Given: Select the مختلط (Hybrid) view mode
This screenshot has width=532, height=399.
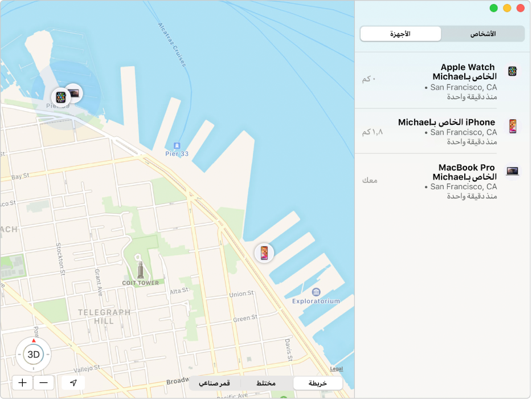Looking at the screenshot, I should click(x=266, y=383).
